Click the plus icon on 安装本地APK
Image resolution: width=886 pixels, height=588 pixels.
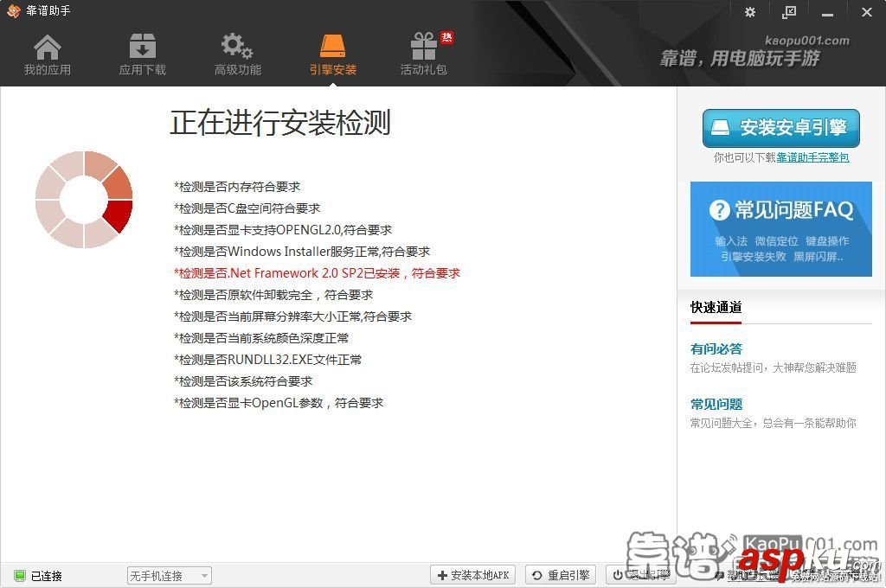[x=441, y=575]
